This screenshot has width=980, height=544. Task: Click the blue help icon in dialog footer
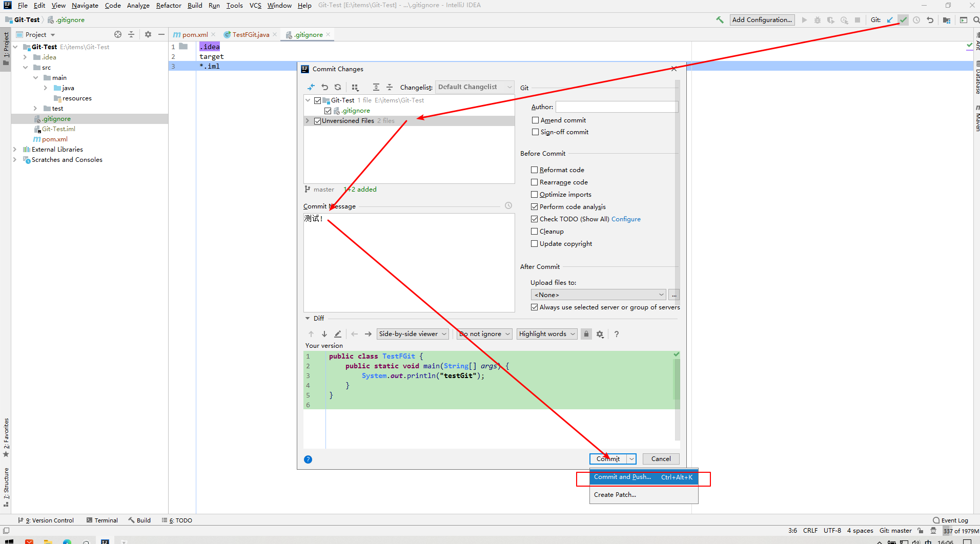tap(308, 459)
